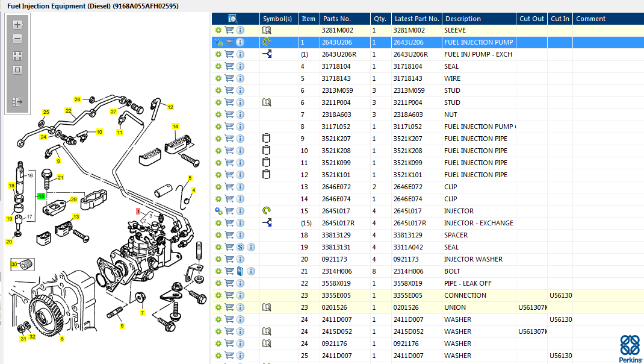The height and width of the screenshot is (364, 644).
Task: Click the Qty. column header
Action: (381, 19)
